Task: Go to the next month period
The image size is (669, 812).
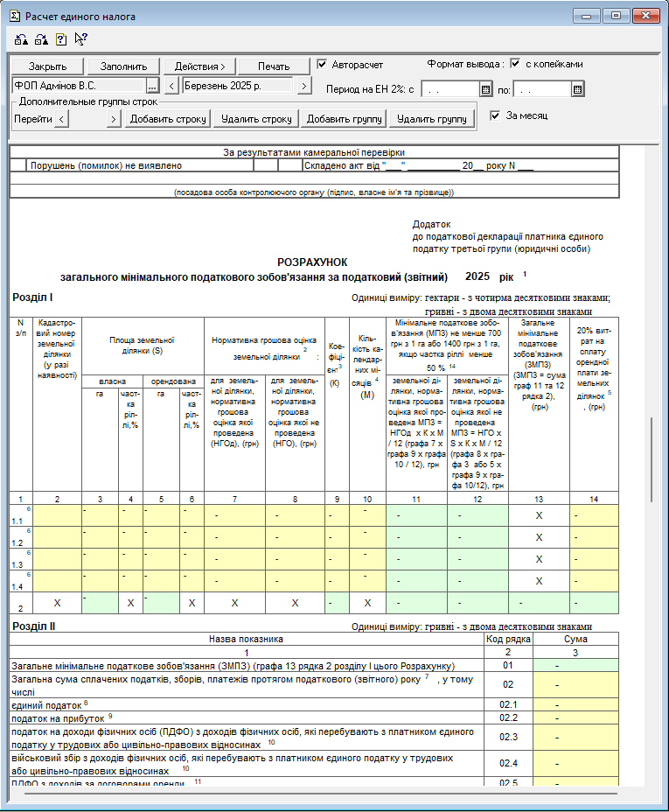Action: click(304, 86)
